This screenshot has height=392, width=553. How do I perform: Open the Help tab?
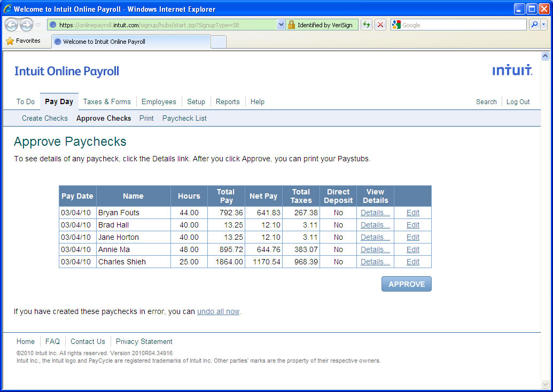click(258, 101)
